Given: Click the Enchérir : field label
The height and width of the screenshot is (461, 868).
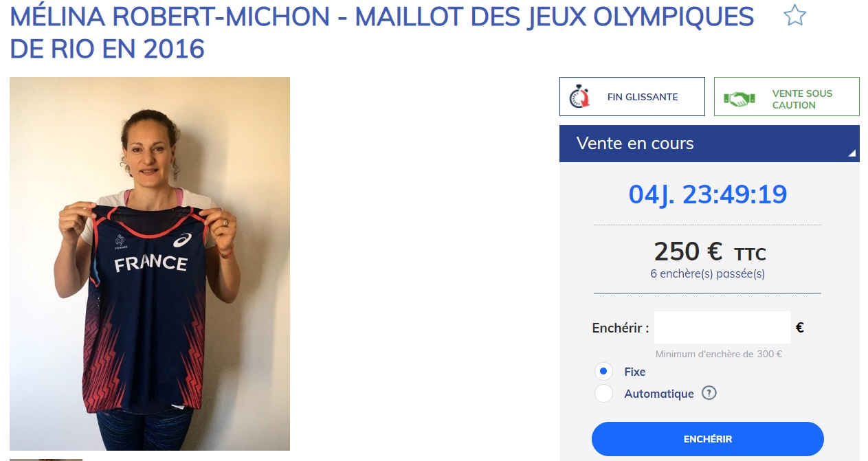Looking at the screenshot, I should pyautogui.click(x=620, y=328).
